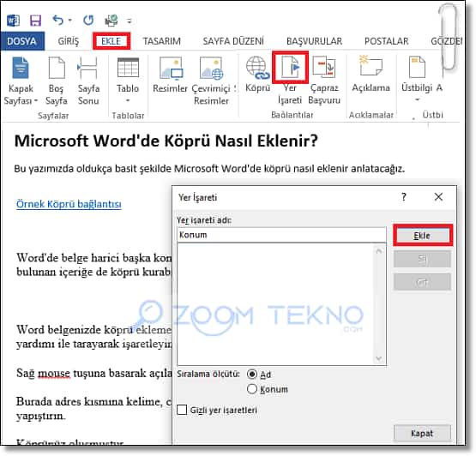The width and height of the screenshot is (476, 456).
Task: Open the DOSYA file tab
Action: coord(21,41)
